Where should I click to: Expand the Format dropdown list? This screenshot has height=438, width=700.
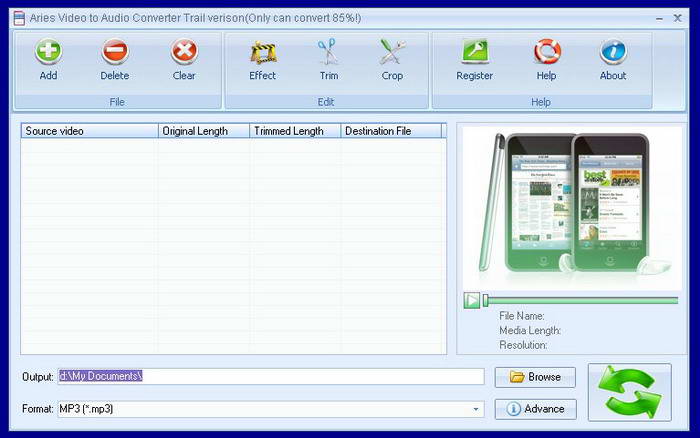coord(476,409)
